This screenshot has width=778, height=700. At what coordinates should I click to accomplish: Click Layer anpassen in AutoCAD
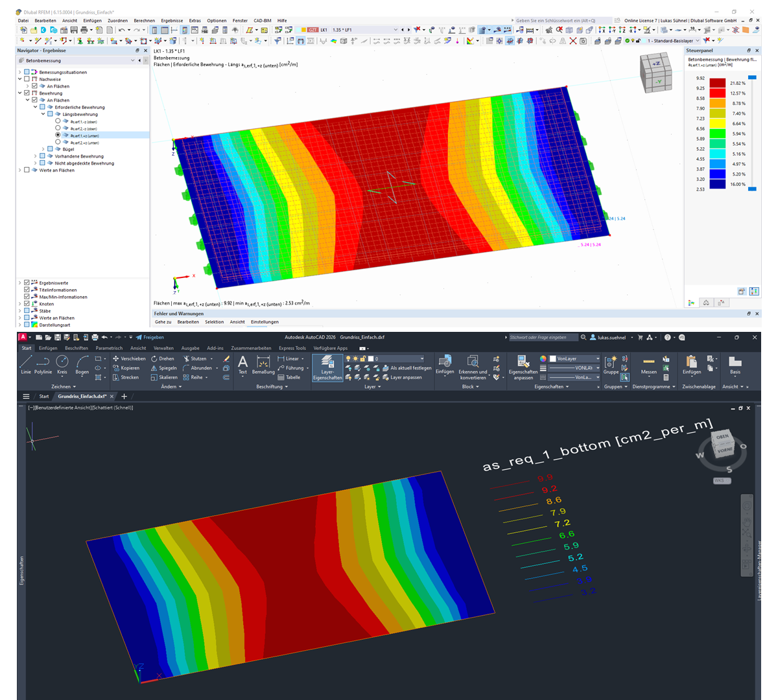pyautogui.click(x=401, y=377)
